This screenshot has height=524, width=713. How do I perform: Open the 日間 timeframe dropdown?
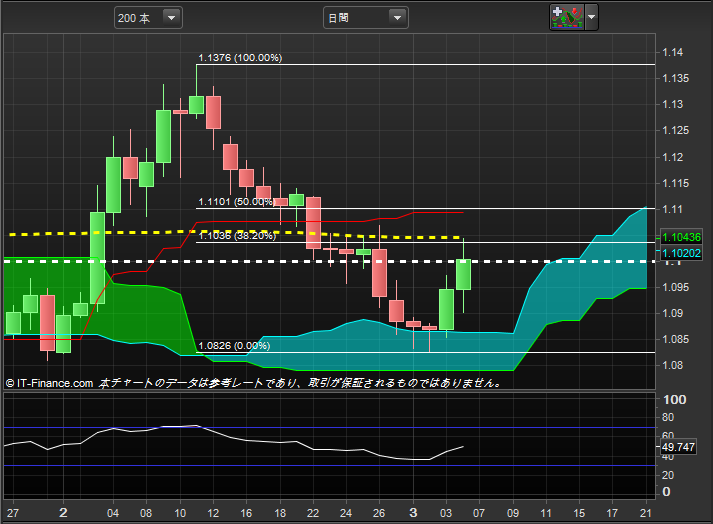click(x=366, y=18)
